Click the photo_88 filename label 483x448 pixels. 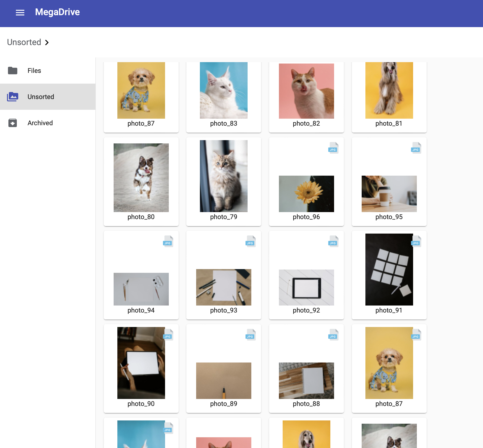pyautogui.click(x=306, y=404)
